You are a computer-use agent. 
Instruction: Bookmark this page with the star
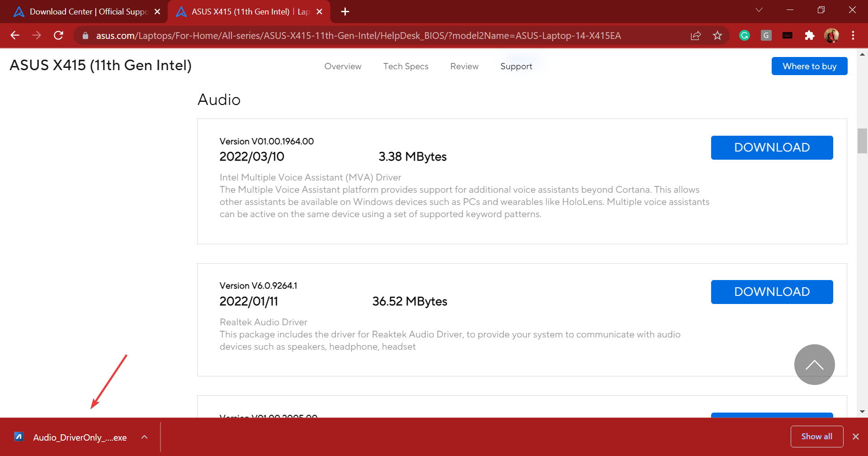(x=717, y=35)
